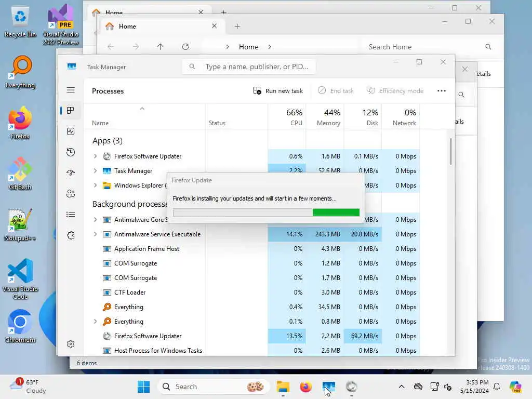The image size is (532, 399).
Task: Sort processes by Disk column
Action: pos(363,117)
